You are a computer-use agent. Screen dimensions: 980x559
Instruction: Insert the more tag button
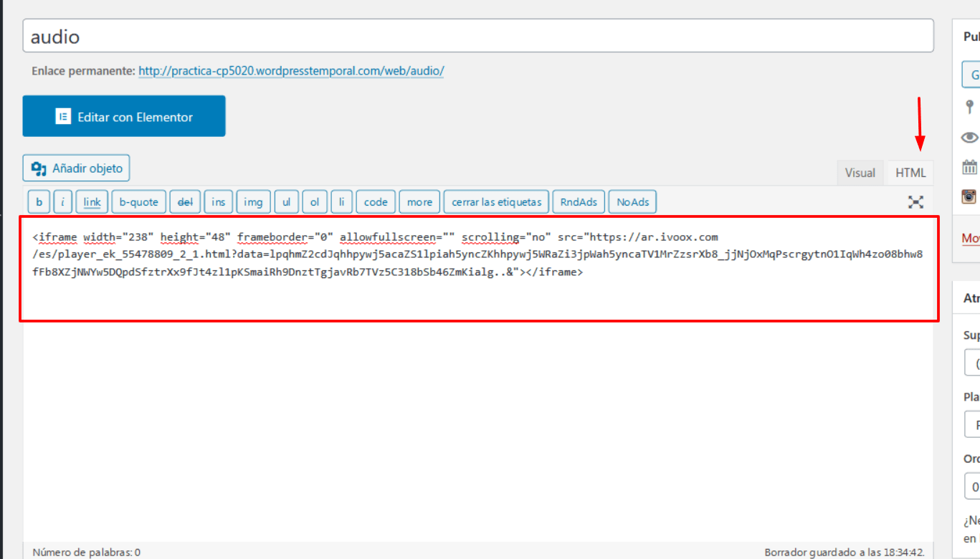(419, 202)
